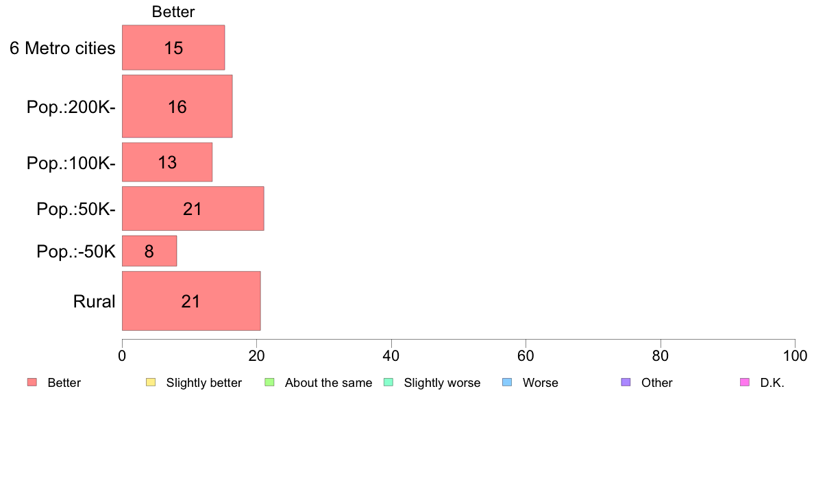Viewport: 814px width, 504px height.
Task: Click the yellow Slightly better legend swatch
Action: tap(151, 383)
